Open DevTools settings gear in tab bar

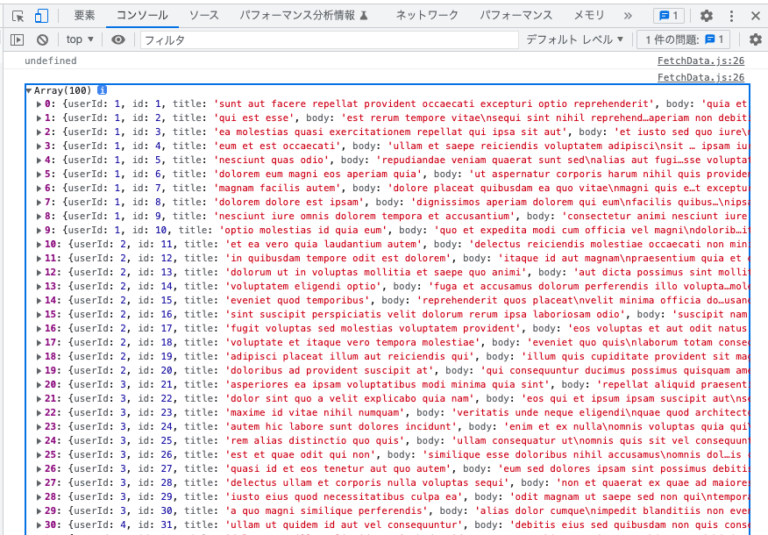click(x=707, y=16)
